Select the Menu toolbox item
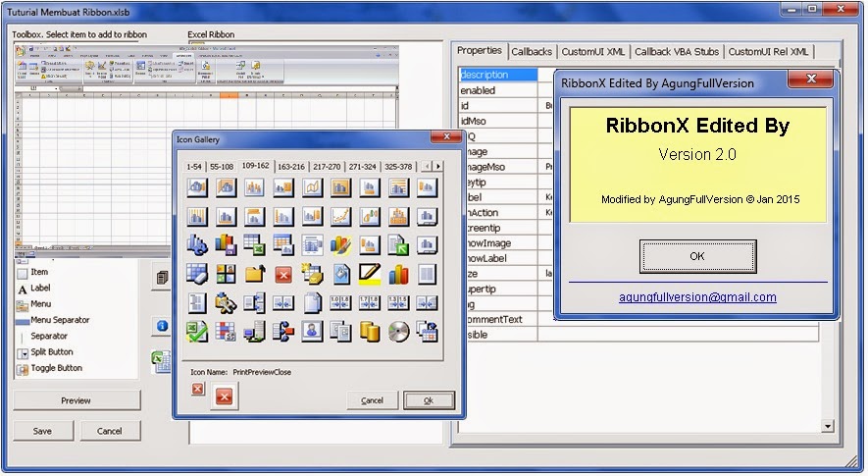868x476 pixels. (x=34, y=304)
